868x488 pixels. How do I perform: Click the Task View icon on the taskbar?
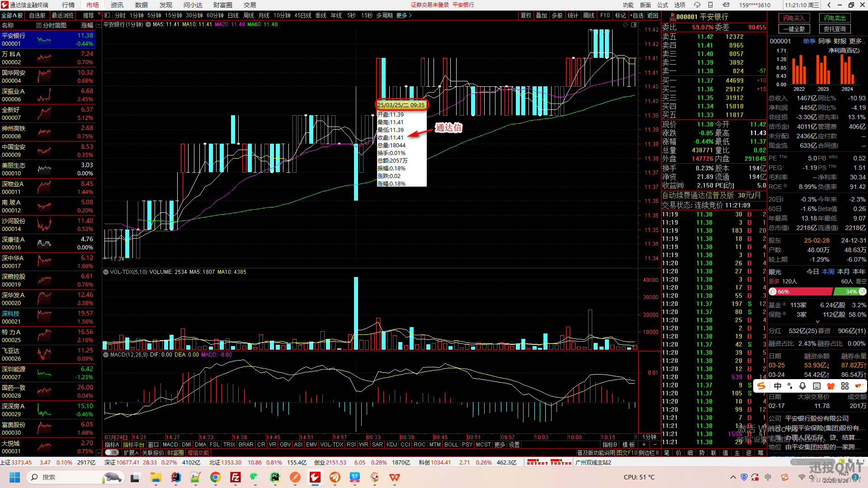(x=135, y=477)
